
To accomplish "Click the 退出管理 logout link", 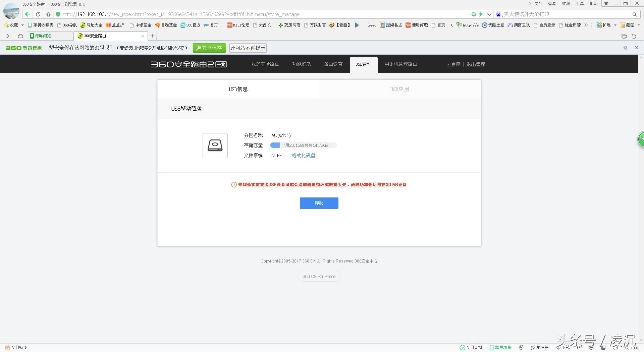I will coord(476,64).
